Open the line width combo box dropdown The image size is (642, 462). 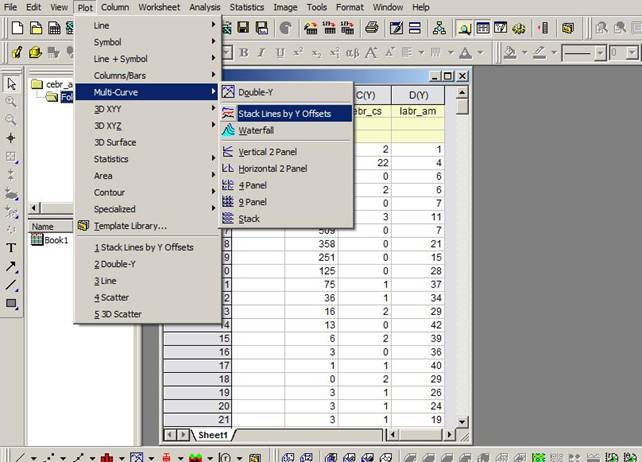click(632, 53)
